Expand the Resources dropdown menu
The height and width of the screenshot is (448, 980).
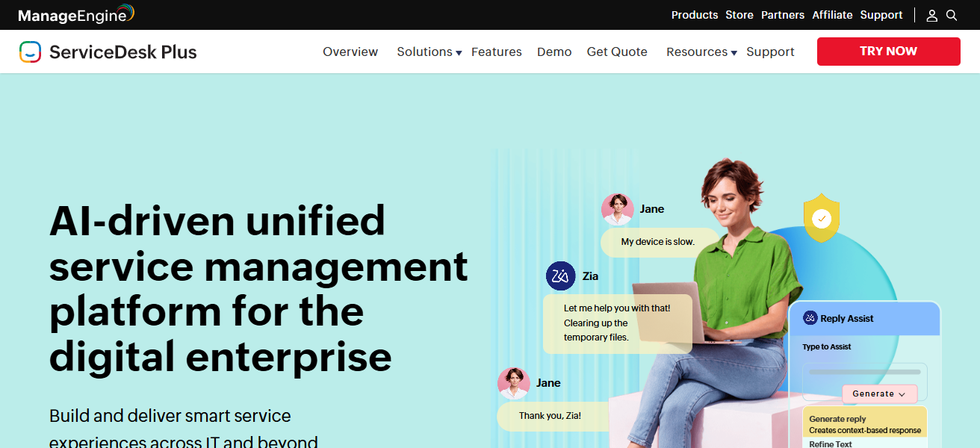[701, 52]
